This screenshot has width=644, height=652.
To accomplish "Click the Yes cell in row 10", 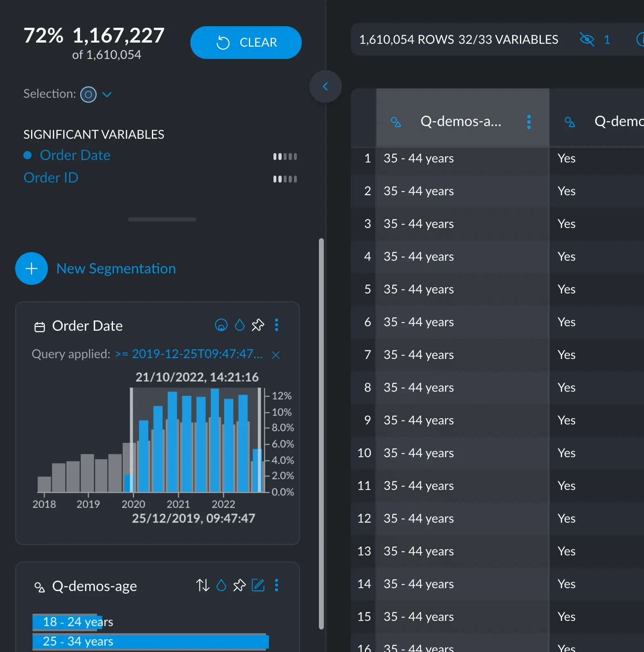I will 597,453.
